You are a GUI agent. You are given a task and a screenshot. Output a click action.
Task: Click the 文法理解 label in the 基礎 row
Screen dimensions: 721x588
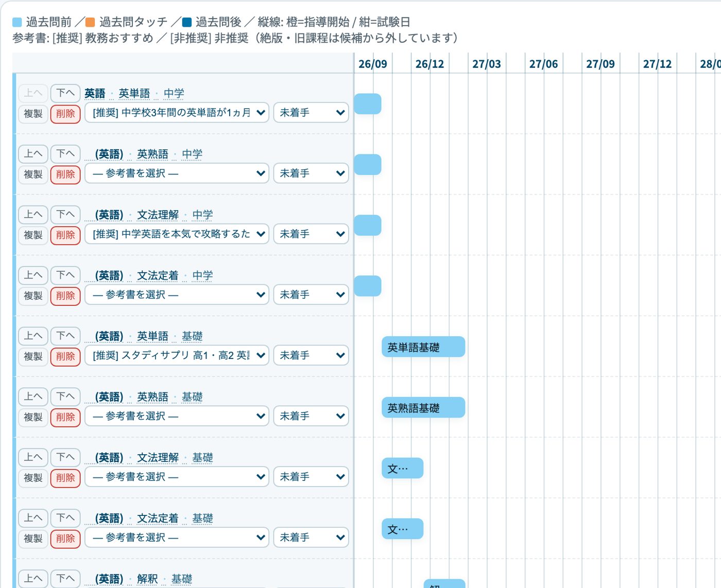point(158,458)
